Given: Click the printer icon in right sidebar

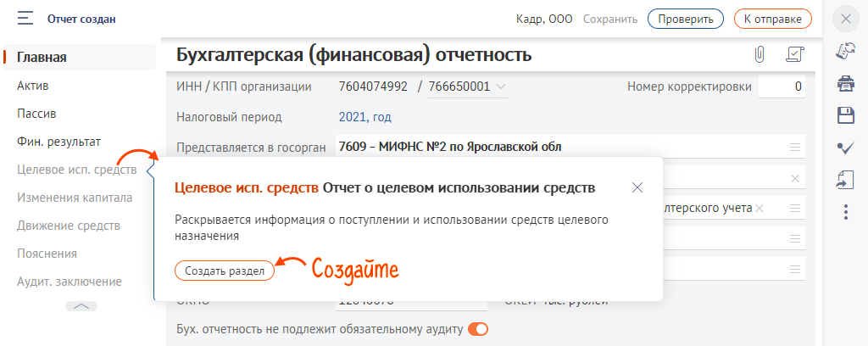Looking at the screenshot, I should click(x=844, y=83).
